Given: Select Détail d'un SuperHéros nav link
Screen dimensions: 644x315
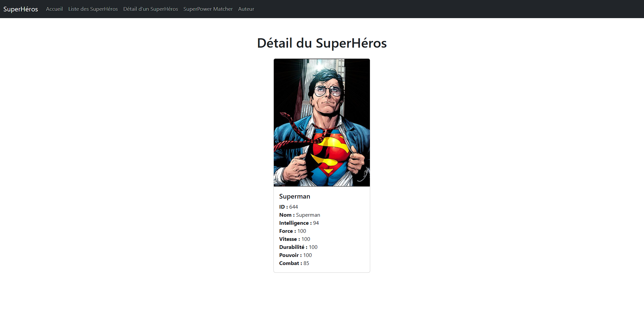Looking at the screenshot, I should [151, 9].
